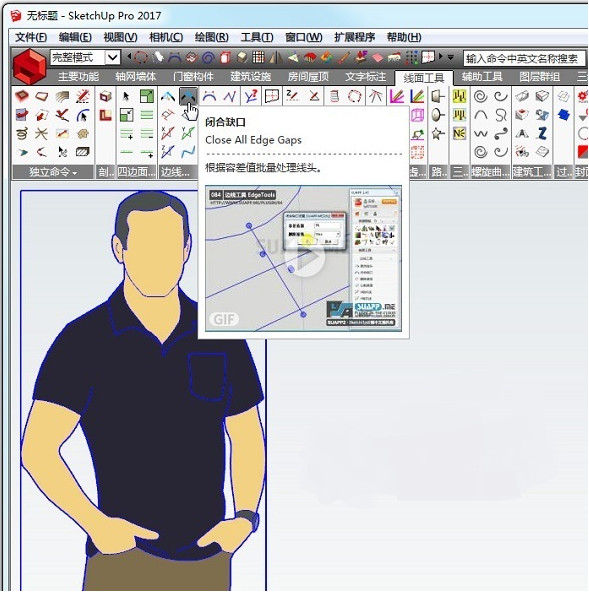Screen dimensions: 589x595
Task: Select the star-shaped tool icon
Action: coord(438,133)
